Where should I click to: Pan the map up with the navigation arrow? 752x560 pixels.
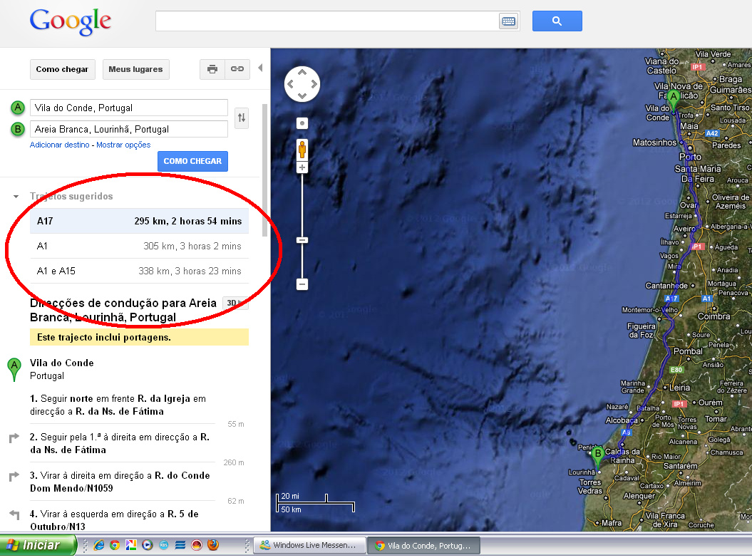(302, 73)
